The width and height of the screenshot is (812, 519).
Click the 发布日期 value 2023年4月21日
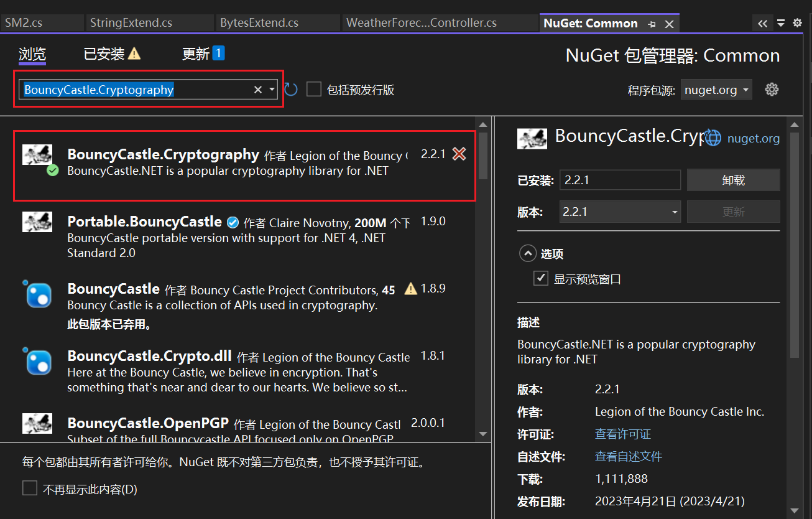670,501
